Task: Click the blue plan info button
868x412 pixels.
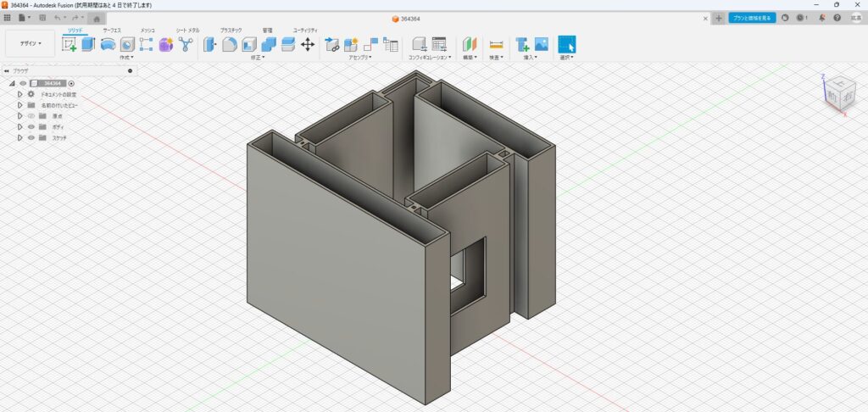Action: [x=752, y=17]
